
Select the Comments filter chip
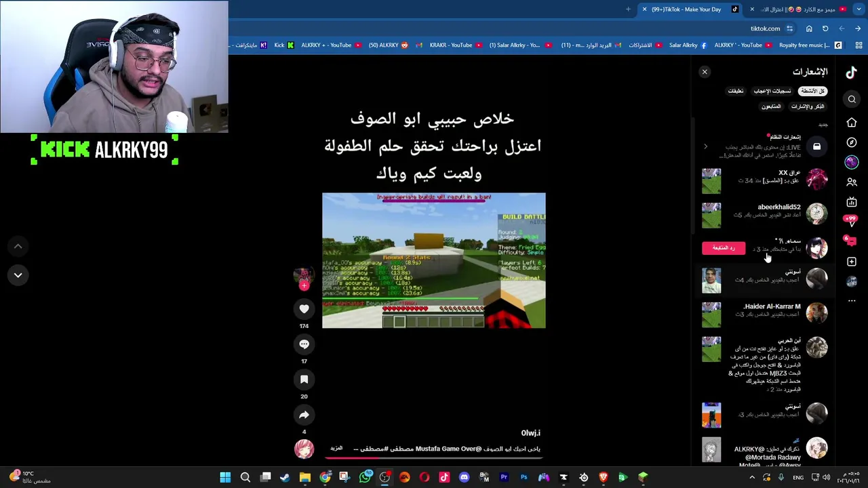coord(736,91)
